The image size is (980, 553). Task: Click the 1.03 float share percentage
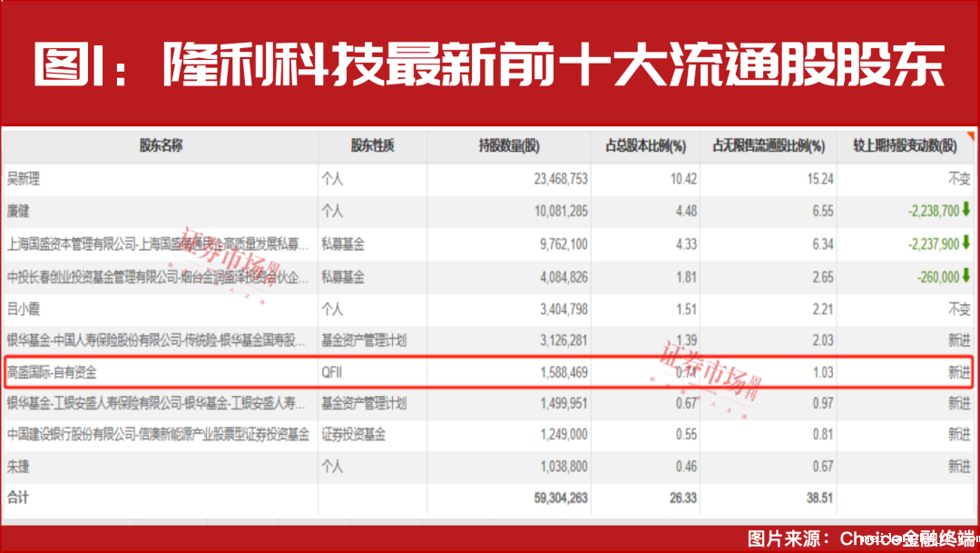click(x=822, y=373)
